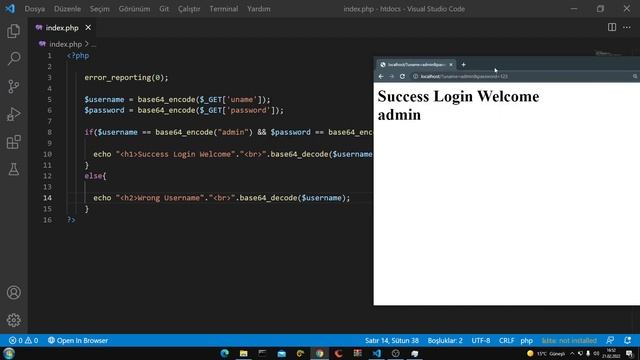Click the 'not installed' status bar item

click(569, 340)
